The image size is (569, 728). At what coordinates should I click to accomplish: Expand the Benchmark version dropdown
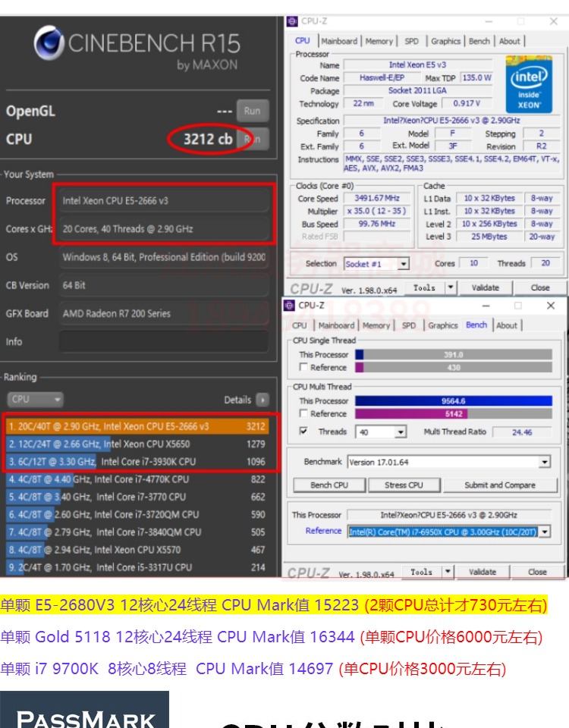click(545, 462)
